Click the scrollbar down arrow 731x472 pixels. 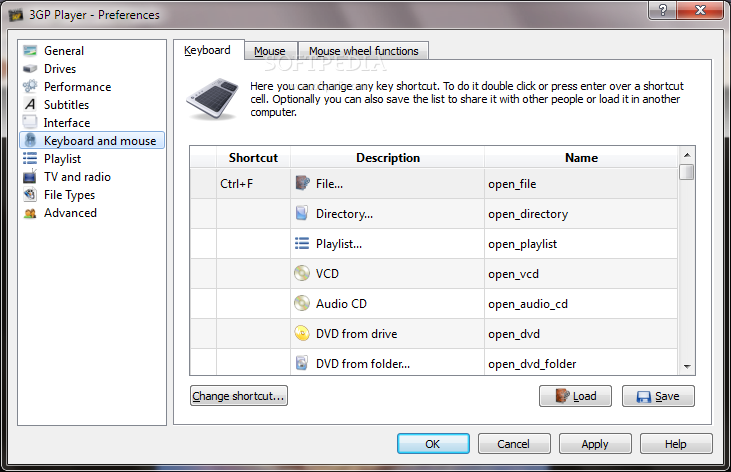(x=686, y=367)
